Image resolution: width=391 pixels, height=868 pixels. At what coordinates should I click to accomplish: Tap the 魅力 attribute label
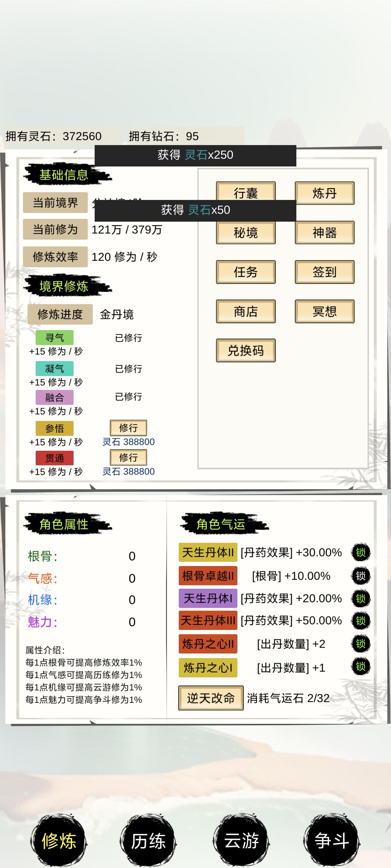(x=43, y=622)
